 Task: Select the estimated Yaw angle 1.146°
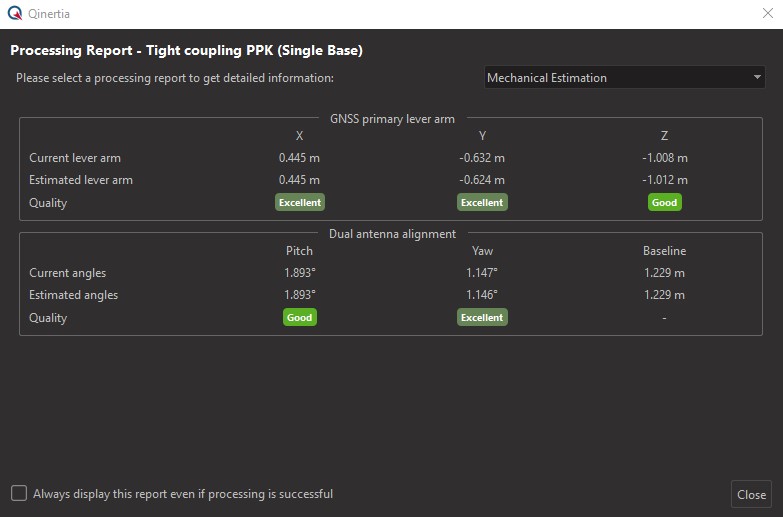[x=482, y=295]
